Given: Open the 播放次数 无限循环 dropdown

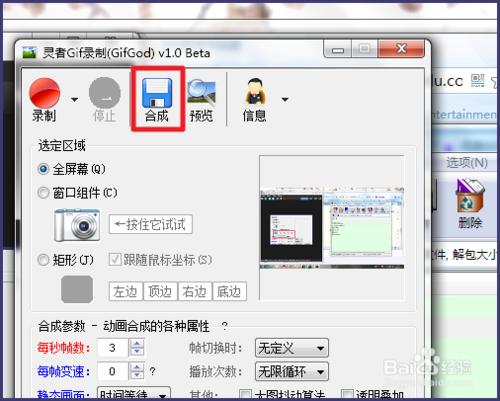Looking at the screenshot, I should (292, 371).
